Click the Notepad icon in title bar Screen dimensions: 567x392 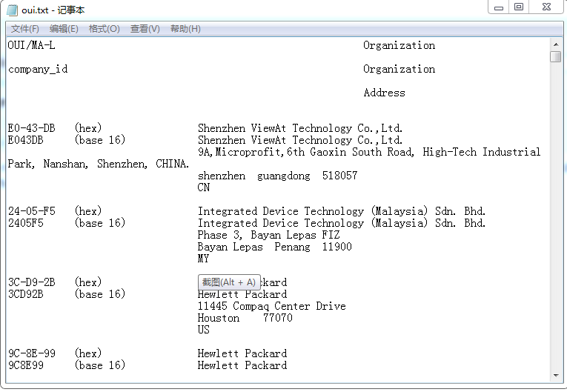(x=12, y=10)
